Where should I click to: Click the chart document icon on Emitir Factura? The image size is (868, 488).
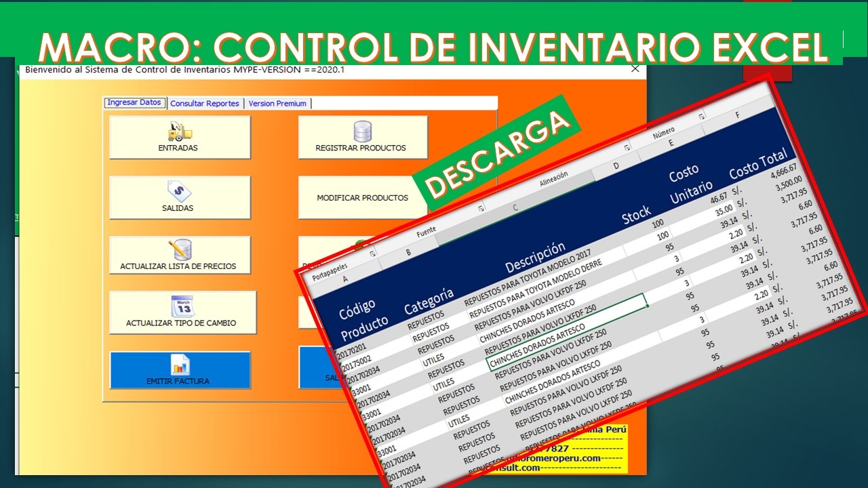(180, 365)
